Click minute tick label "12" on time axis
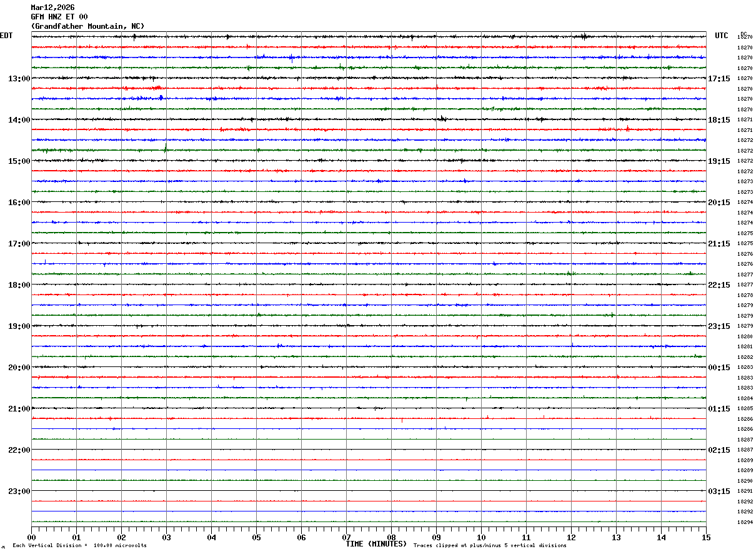The image size is (756, 554). (571, 538)
